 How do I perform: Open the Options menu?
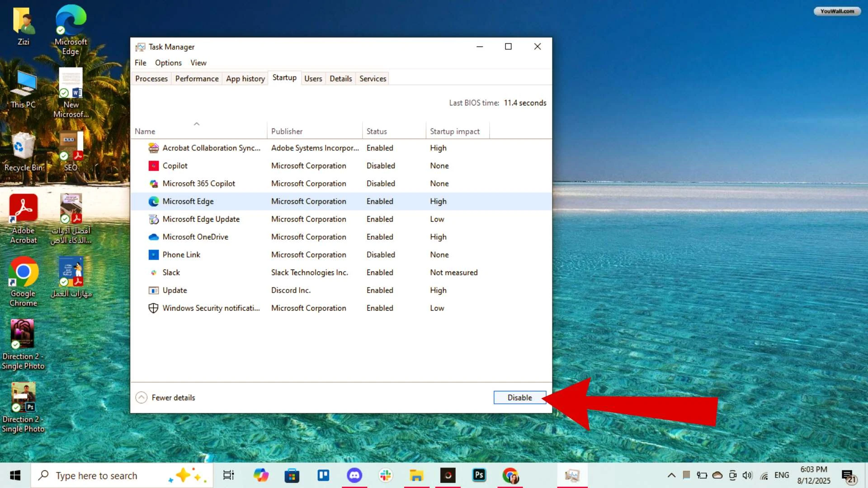click(x=168, y=63)
